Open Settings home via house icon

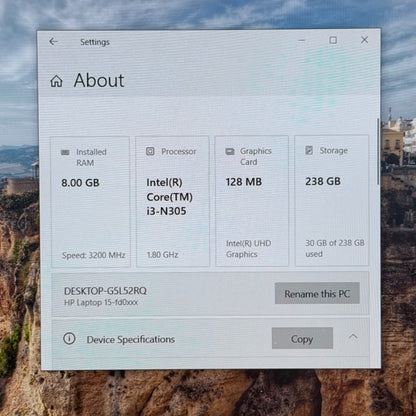[56, 81]
